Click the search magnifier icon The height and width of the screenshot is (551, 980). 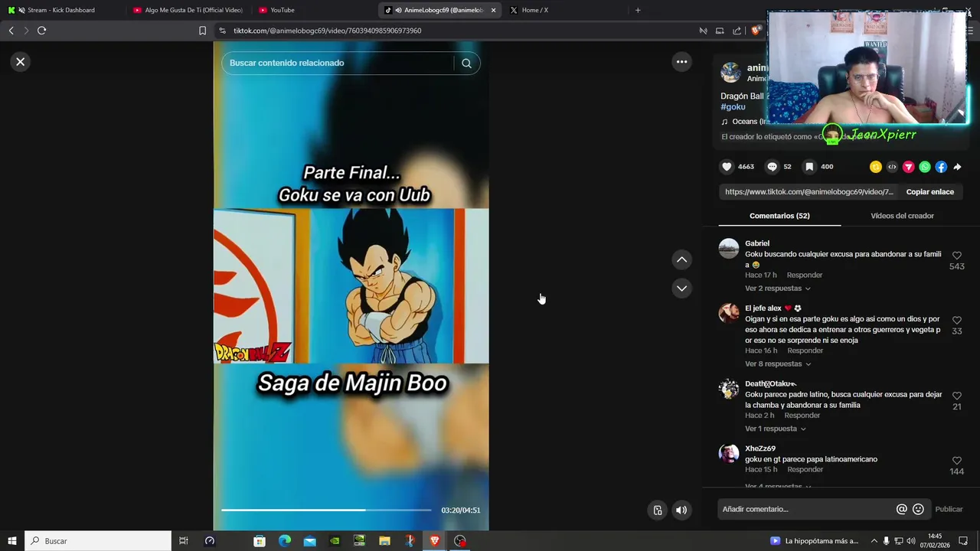pyautogui.click(x=466, y=63)
